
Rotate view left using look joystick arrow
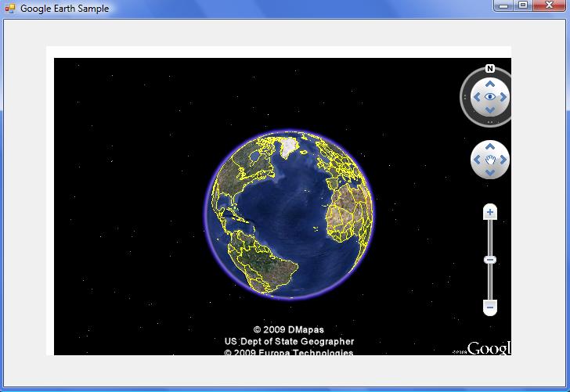click(477, 97)
